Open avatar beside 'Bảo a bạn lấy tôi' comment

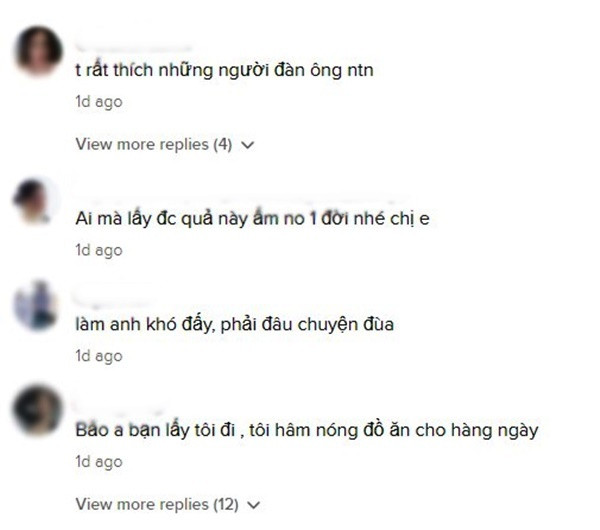coord(37,411)
